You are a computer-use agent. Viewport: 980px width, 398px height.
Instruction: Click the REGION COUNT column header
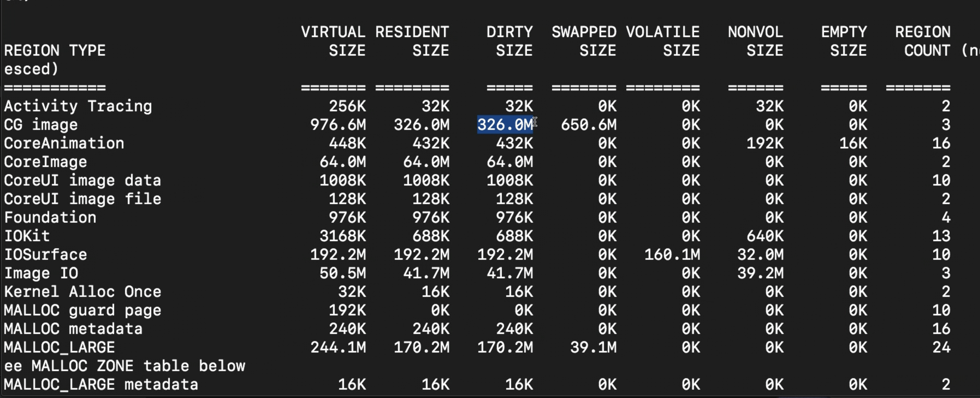[x=922, y=41]
